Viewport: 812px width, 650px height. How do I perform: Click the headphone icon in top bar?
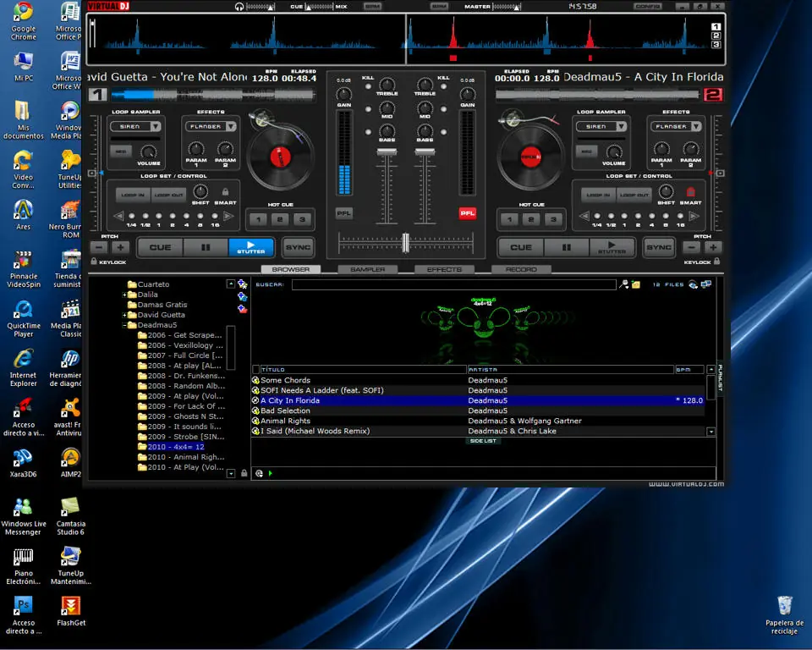[x=239, y=7]
